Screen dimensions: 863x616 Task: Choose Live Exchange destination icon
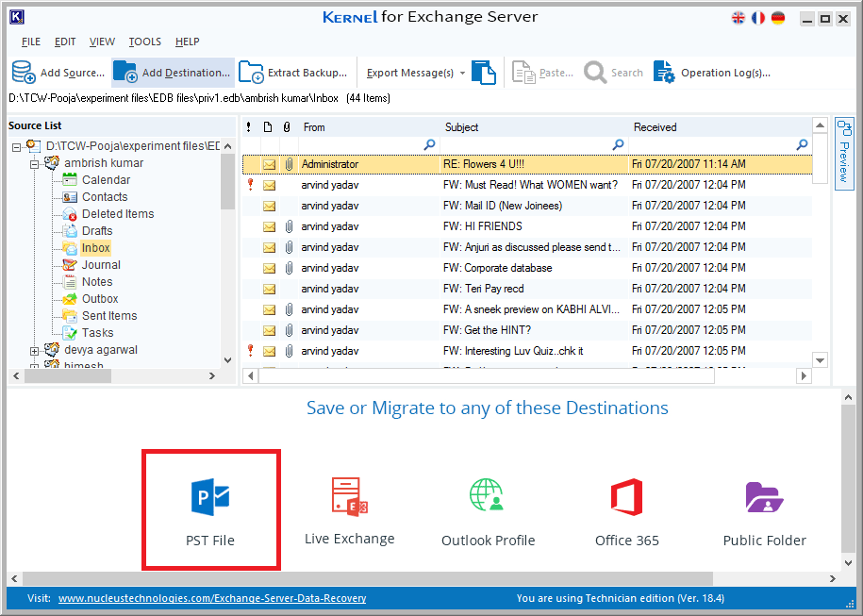350,496
